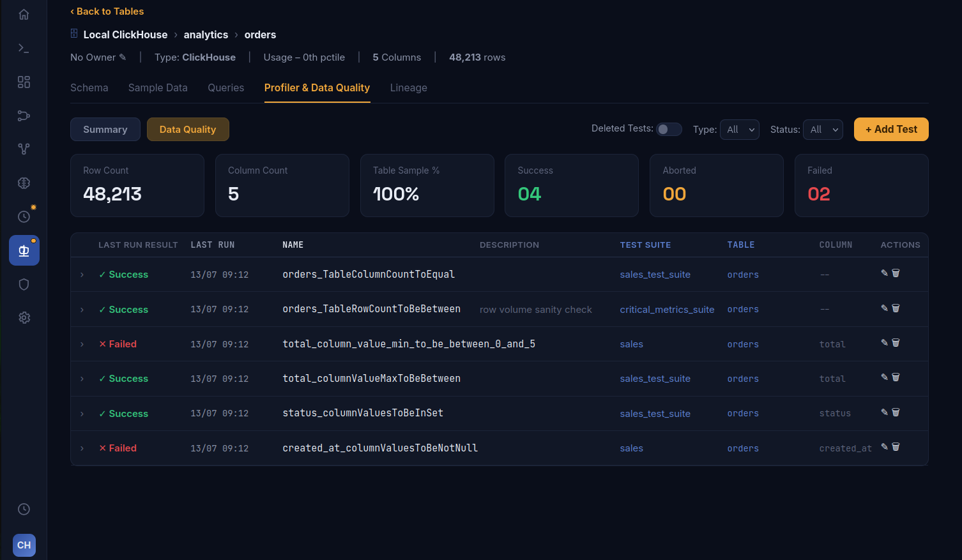
Task: Expand the total_columnValueMaxToBeBetween row
Action: click(82, 379)
